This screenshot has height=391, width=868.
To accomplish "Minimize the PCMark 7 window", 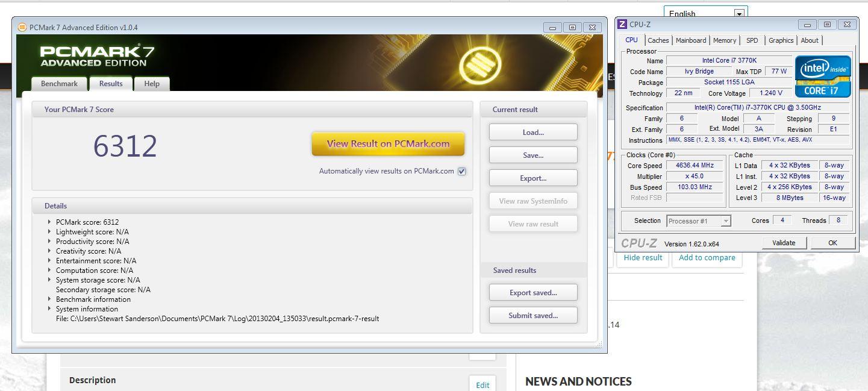I will pyautogui.click(x=552, y=27).
